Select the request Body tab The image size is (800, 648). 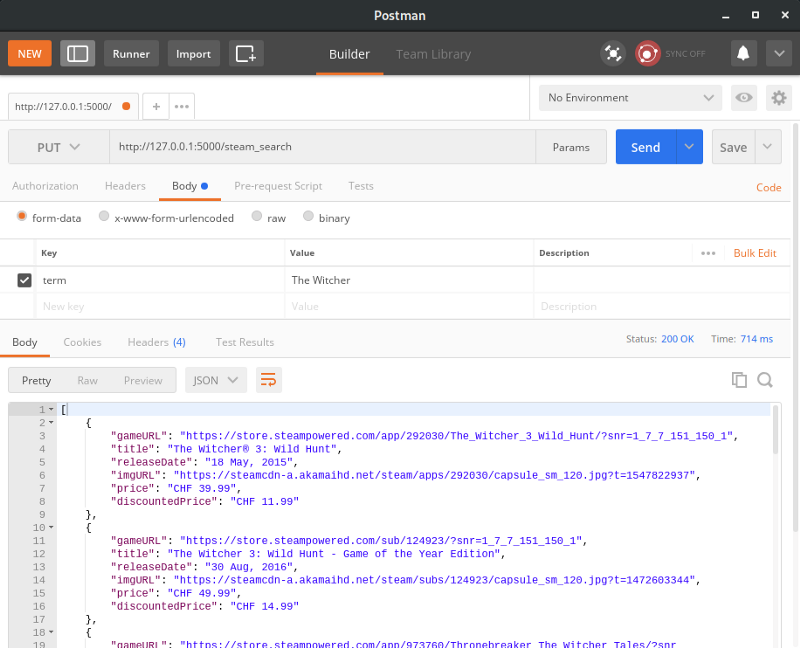point(189,186)
